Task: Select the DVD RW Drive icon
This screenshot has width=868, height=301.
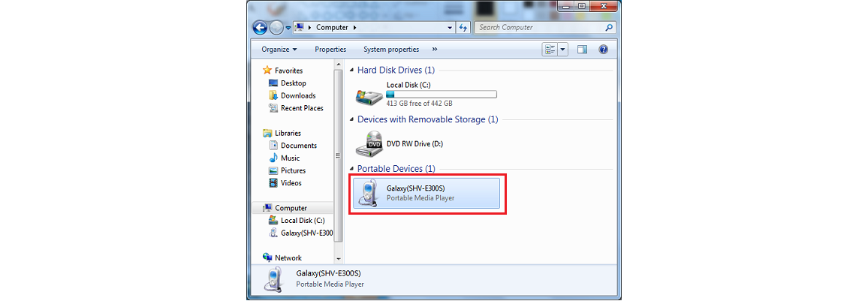Action: point(369,144)
